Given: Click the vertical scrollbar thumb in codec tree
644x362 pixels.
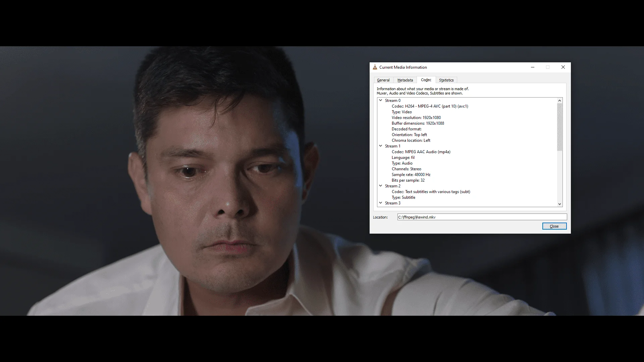Looking at the screenshot, I should click(559, 127).
